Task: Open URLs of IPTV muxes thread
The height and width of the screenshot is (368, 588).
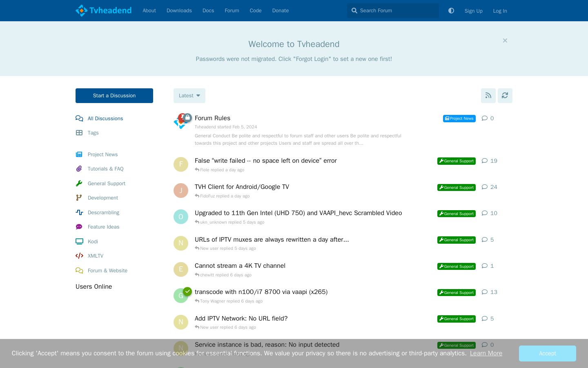Action: (x=272, y=240)
